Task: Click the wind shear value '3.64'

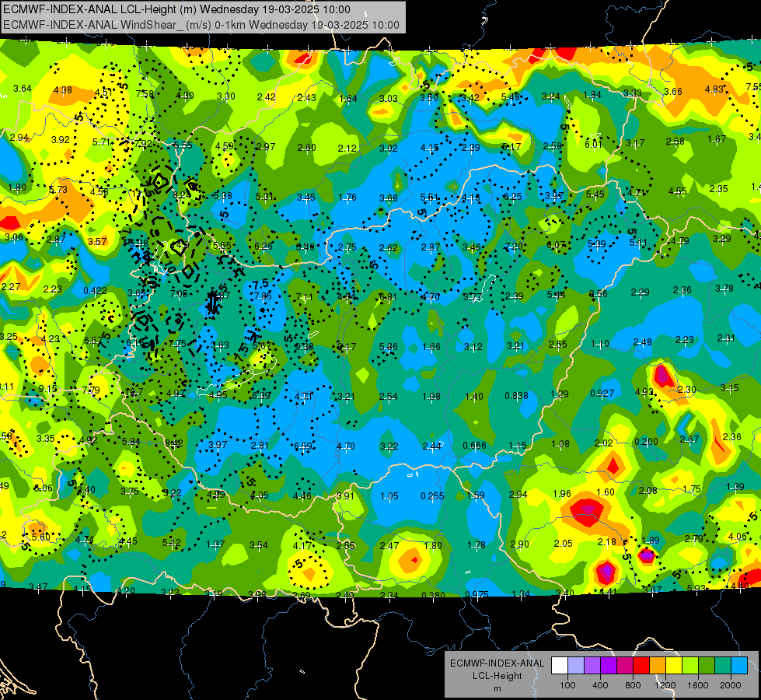Action: (x=23, y=89)
